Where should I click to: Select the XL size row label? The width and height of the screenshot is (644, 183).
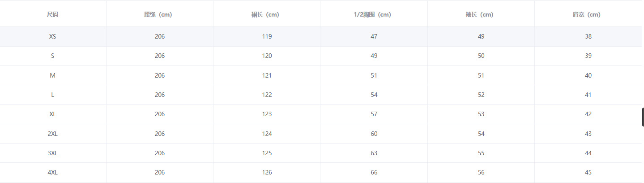(52, 114)
